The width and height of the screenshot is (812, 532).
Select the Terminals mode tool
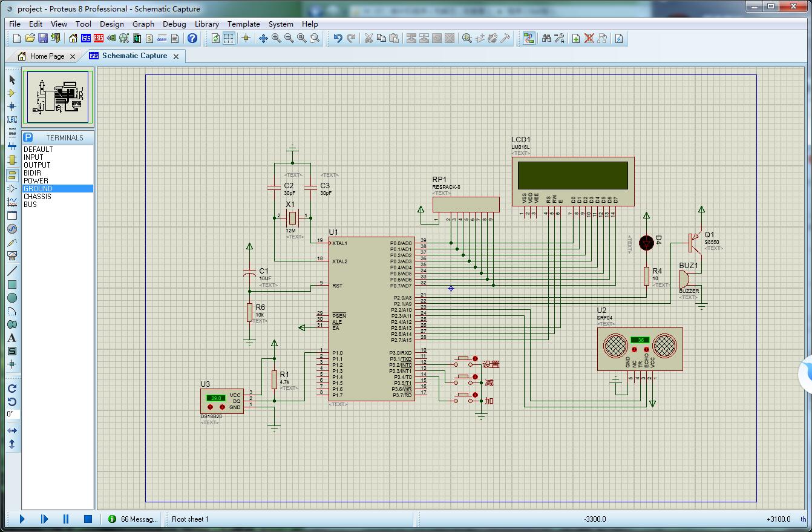coord(11,176)
